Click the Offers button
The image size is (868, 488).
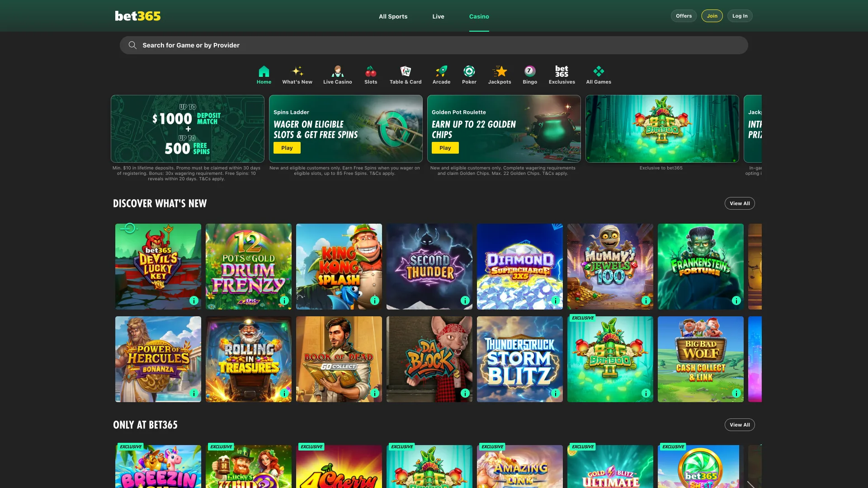[684, 16]
